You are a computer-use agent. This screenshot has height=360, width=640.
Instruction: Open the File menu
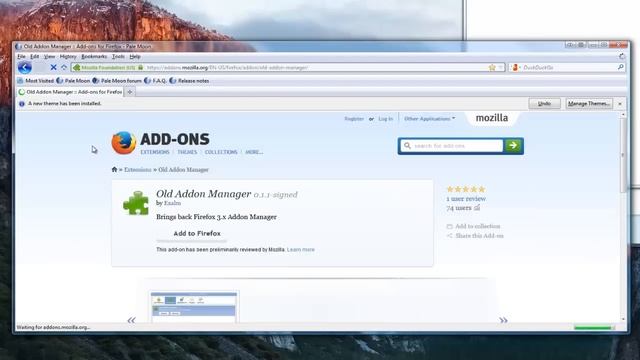tap(21, 56)
